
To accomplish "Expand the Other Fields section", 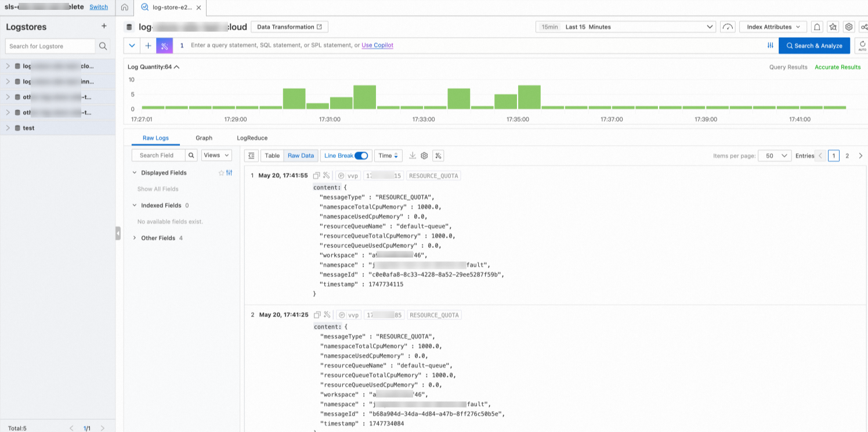I will click(x=135, y=238).
